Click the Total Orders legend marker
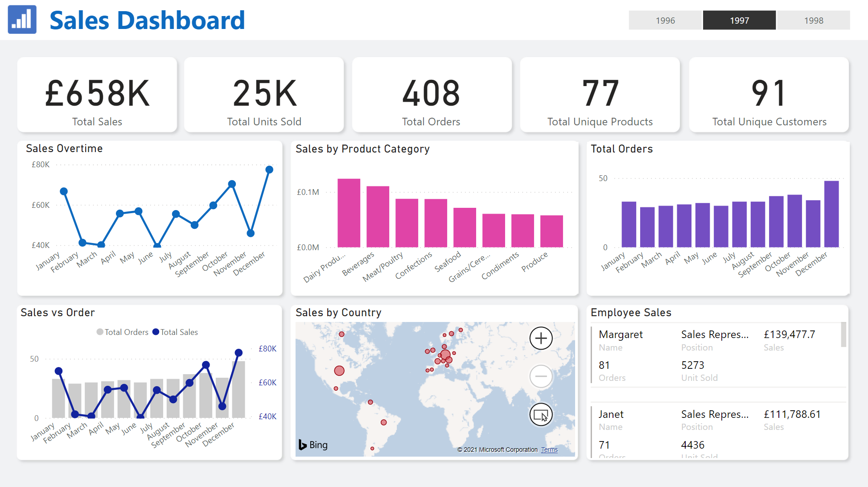 click(x=100, y=332)
